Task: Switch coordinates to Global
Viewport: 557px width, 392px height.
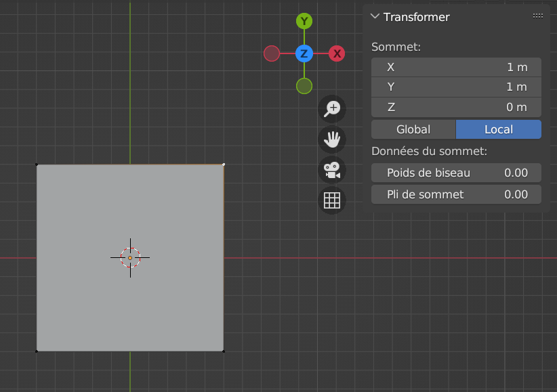Action: click(413, 129)
